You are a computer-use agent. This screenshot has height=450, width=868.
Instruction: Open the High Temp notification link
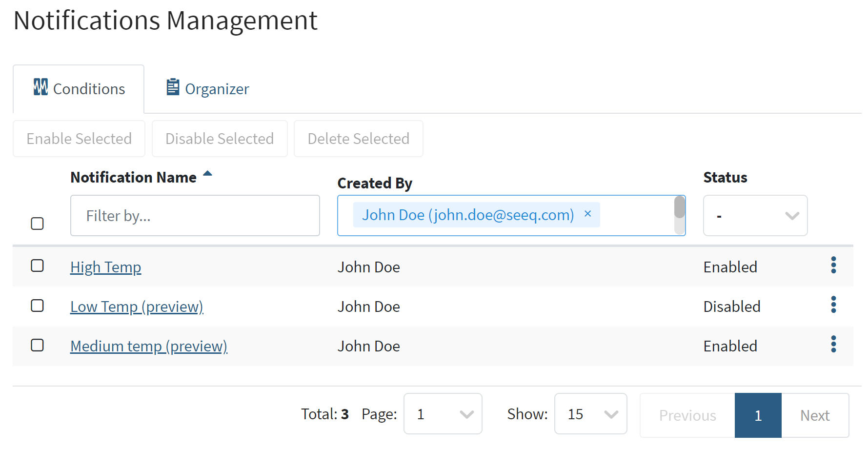coord(106,267)
